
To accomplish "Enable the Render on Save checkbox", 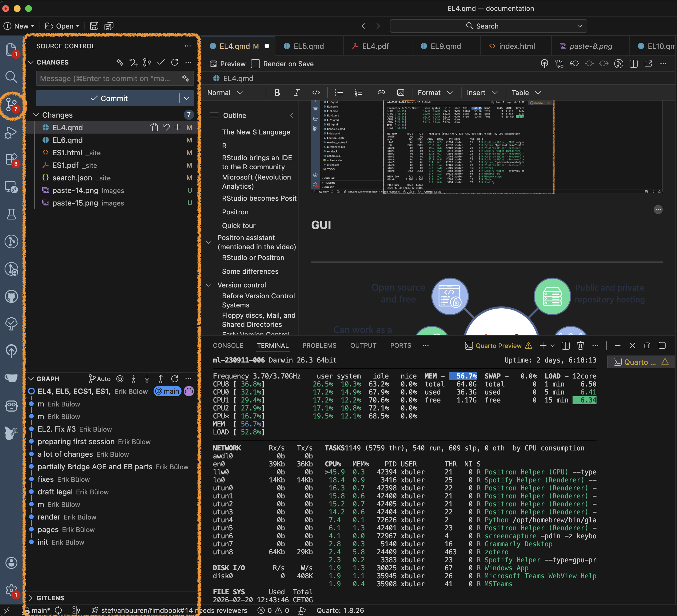I will pyautogui.click(x=255, y=64).
